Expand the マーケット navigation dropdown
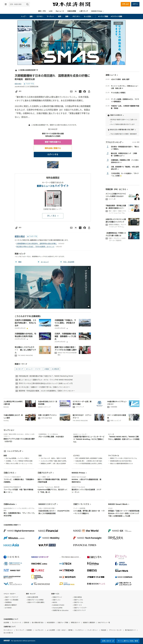 51,16
